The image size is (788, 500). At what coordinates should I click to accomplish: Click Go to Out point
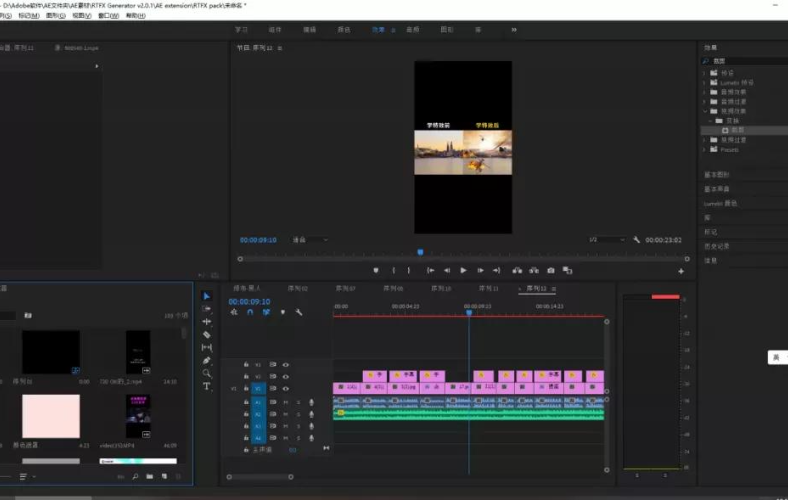[497, 270]
